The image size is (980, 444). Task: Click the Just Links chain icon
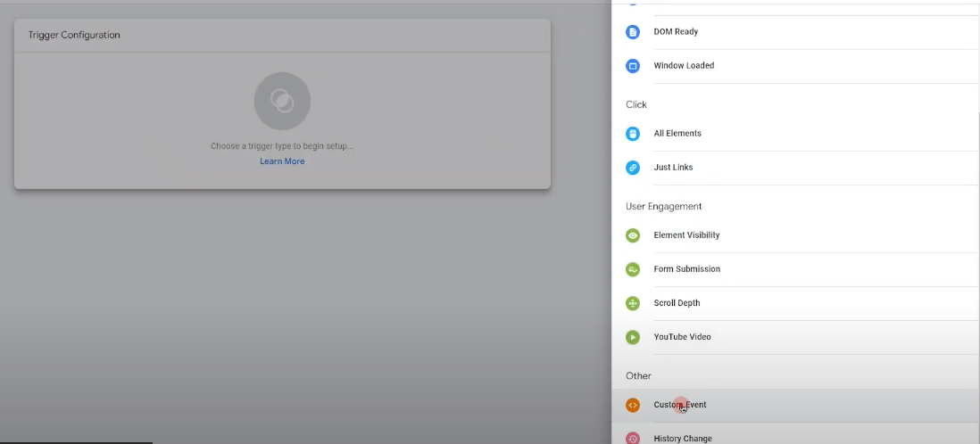(633, 168)
